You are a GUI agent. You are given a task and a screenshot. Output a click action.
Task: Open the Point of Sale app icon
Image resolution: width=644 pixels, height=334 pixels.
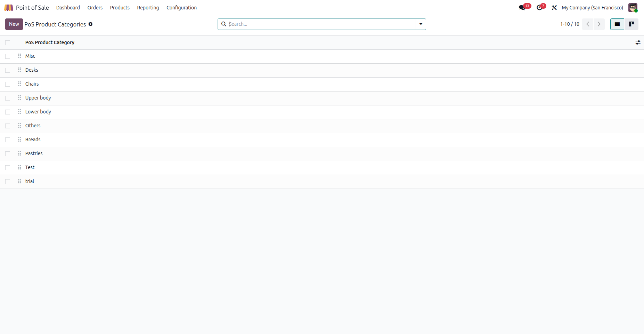coord(9,8)
